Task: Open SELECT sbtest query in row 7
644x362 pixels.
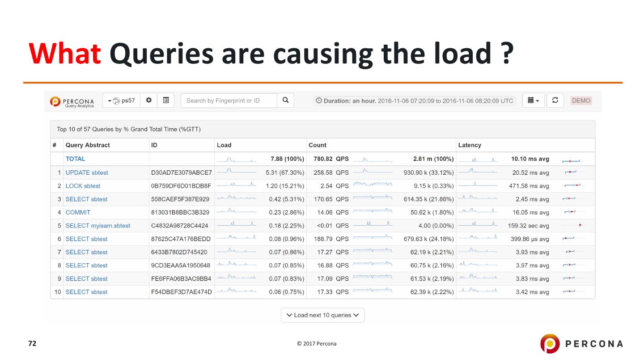Action: click(x=86, y=252)
